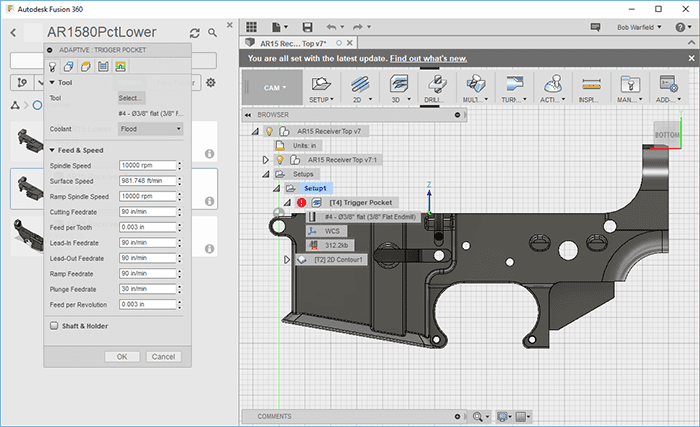Show info for third receiver thumbnail
The image size is (700, 427).
click(209, 249)
